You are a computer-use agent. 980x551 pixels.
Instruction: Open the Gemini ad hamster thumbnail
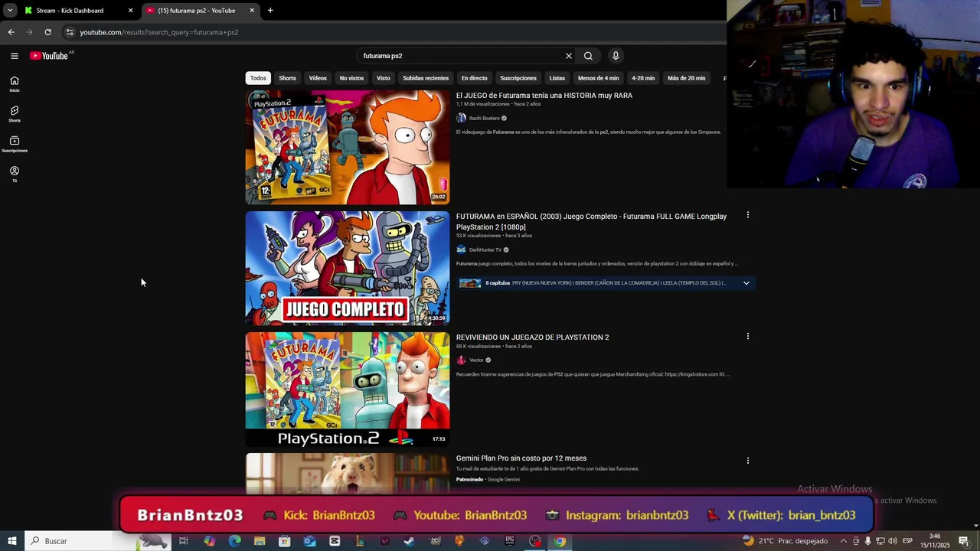[348, 474]
